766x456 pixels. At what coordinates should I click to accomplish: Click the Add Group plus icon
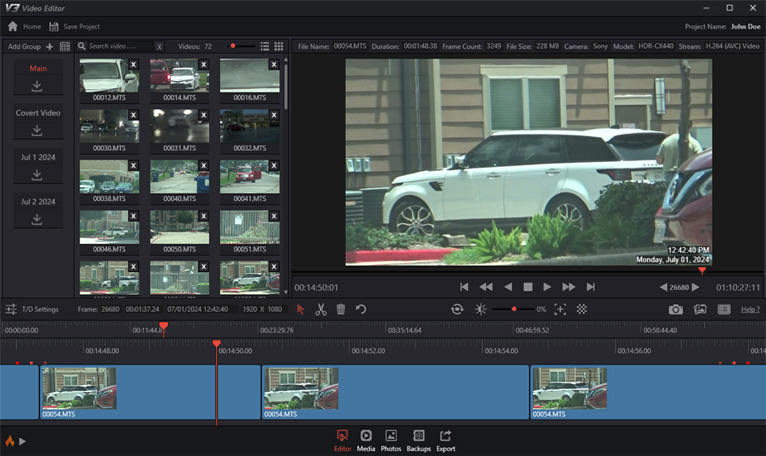click(49, 46)
